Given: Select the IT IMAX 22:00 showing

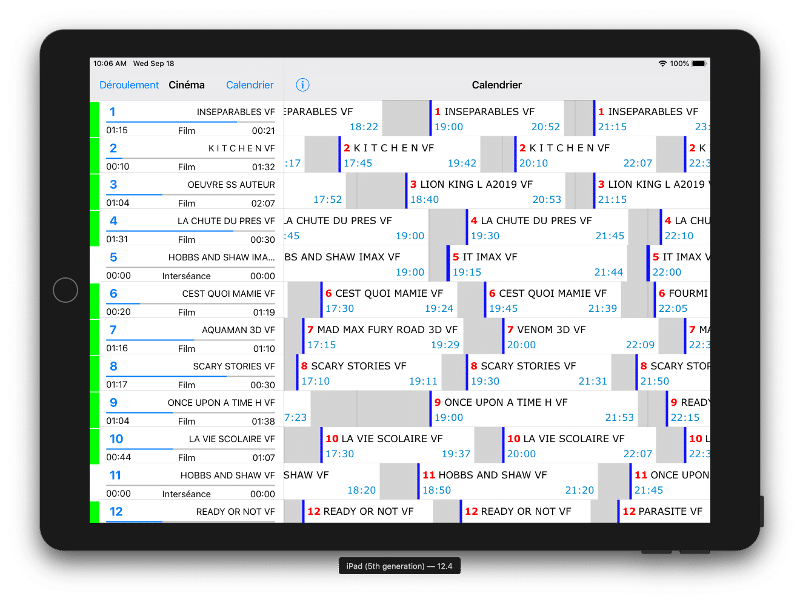Looking at the screenshot, I should [679, 264].
